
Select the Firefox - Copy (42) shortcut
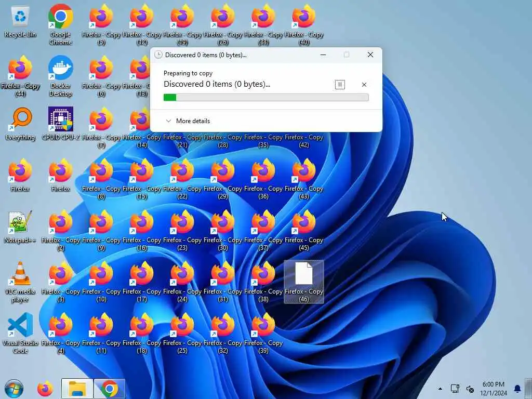303,140
